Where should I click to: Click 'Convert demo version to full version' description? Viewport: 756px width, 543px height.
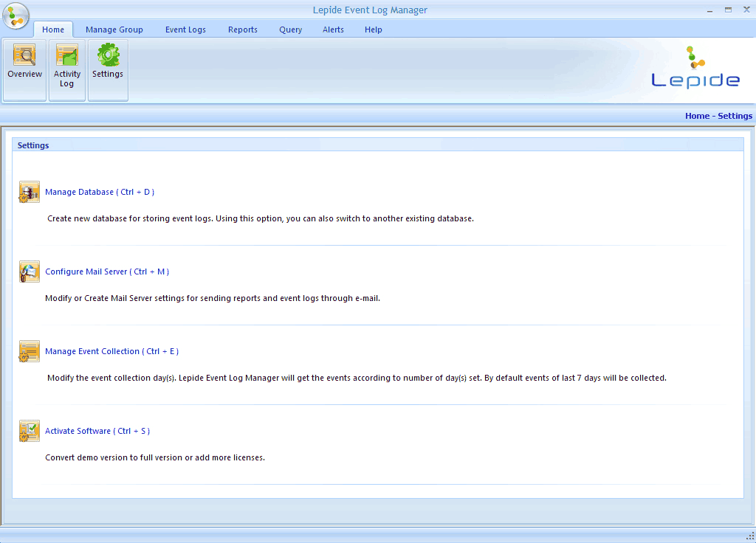pyautogui.click(x=155, y=457)
